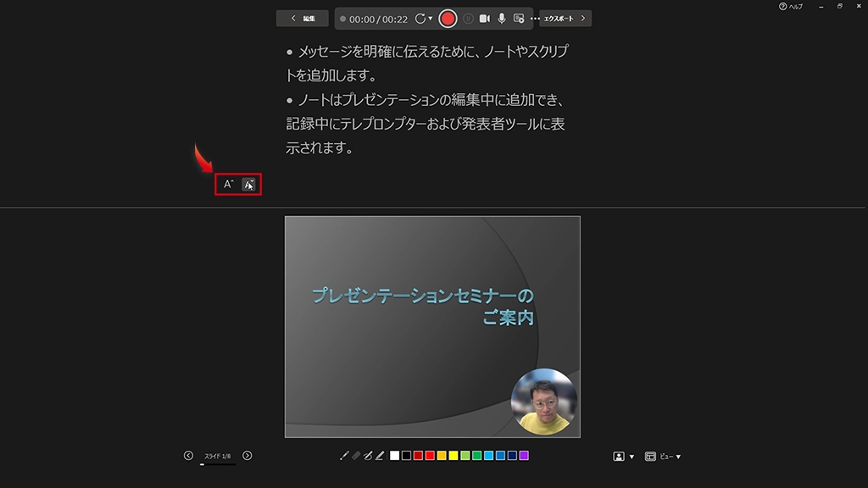Select the pen drawing tool
The width and height of the screenshot is (868, 488).
(x=368, y=455)
